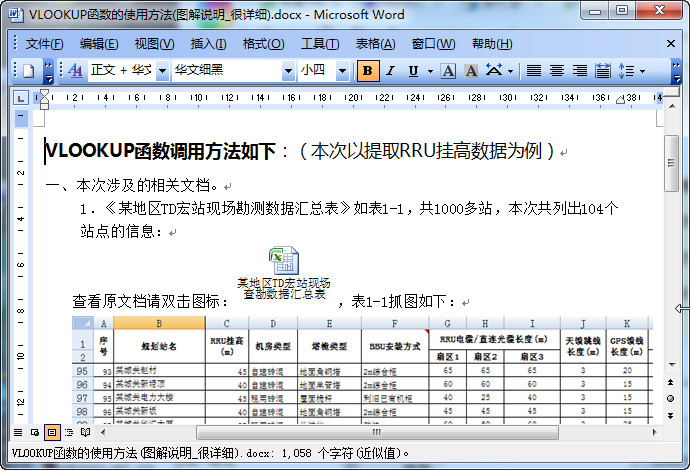Toggle Underline formatting button
This screenshot has height=470, width=690.
pyautogui.click(x=413, y=71)
